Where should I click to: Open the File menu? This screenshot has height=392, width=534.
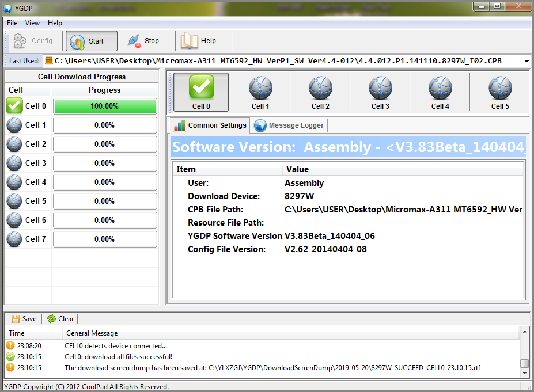coord(12,23)
